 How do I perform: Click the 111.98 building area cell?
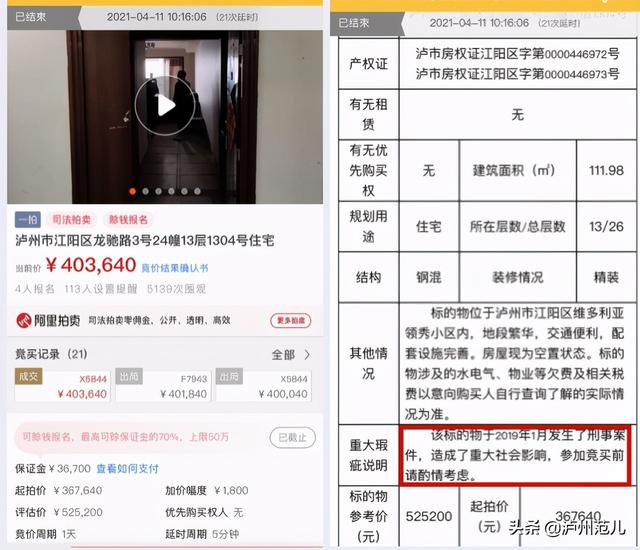606,170
